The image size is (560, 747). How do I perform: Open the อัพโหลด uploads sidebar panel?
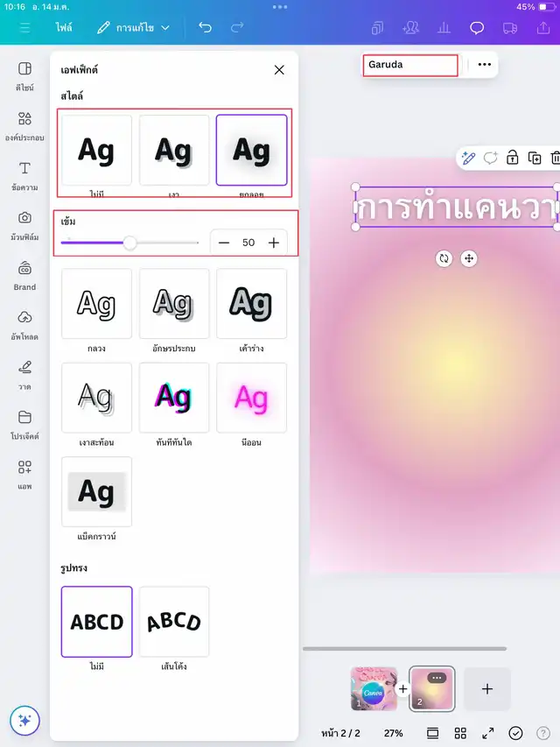(24, 324)
